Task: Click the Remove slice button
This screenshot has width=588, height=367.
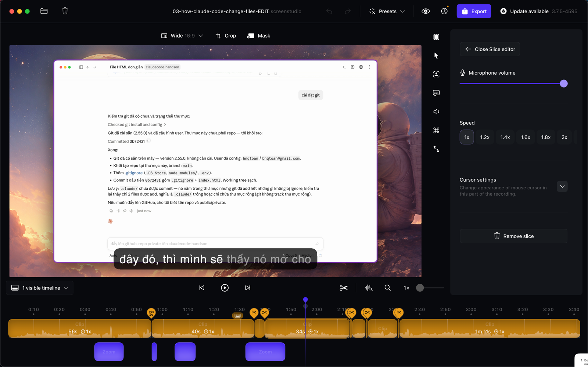Action: 513,236
